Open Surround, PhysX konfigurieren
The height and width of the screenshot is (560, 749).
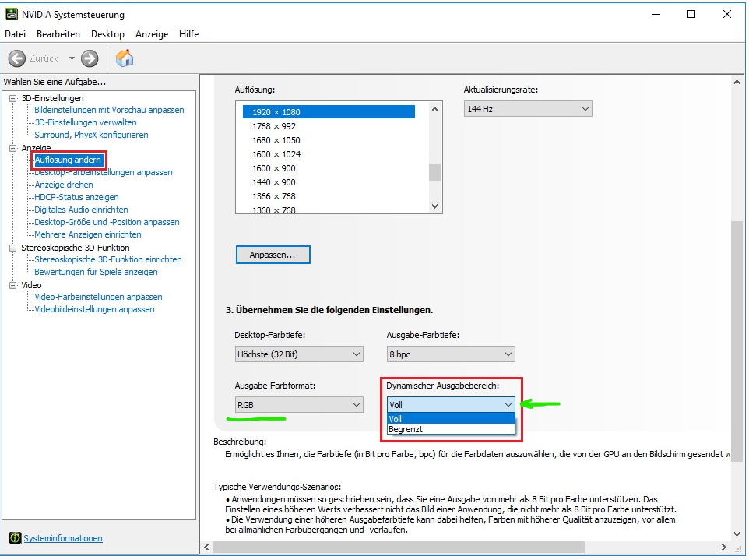pos(91,135)
